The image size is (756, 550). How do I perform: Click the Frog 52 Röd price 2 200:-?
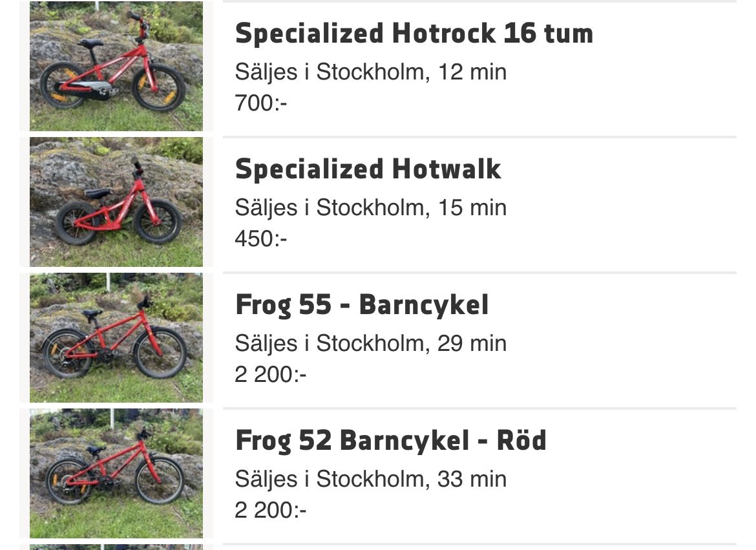click(x=270, y=511)
